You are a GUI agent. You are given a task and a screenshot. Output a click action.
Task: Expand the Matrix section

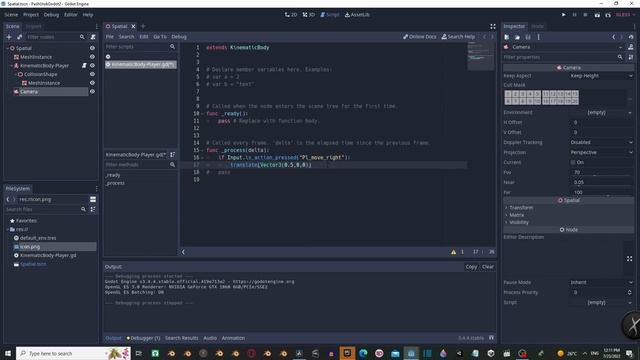point(516,215)
